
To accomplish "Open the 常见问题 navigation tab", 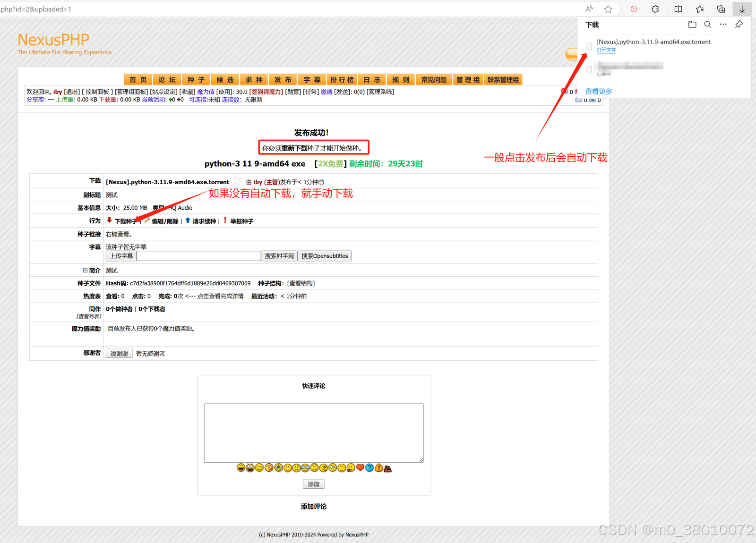I will (434, 80).
